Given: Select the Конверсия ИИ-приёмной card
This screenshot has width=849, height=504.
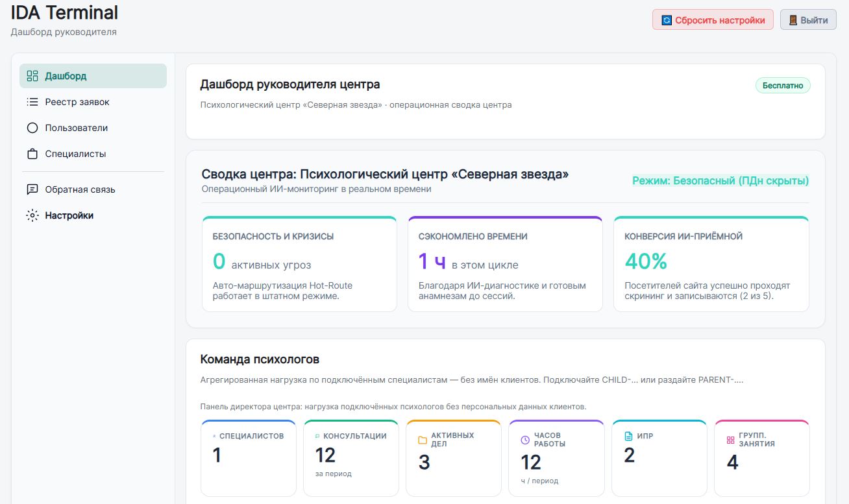Looking at the screenshot, I should pyautogui.click(x=711, y=264).
